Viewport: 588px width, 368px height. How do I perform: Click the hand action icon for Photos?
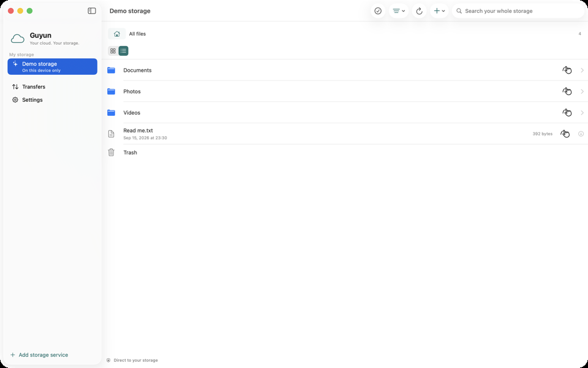pyautogui.click(x=567, y=91)
